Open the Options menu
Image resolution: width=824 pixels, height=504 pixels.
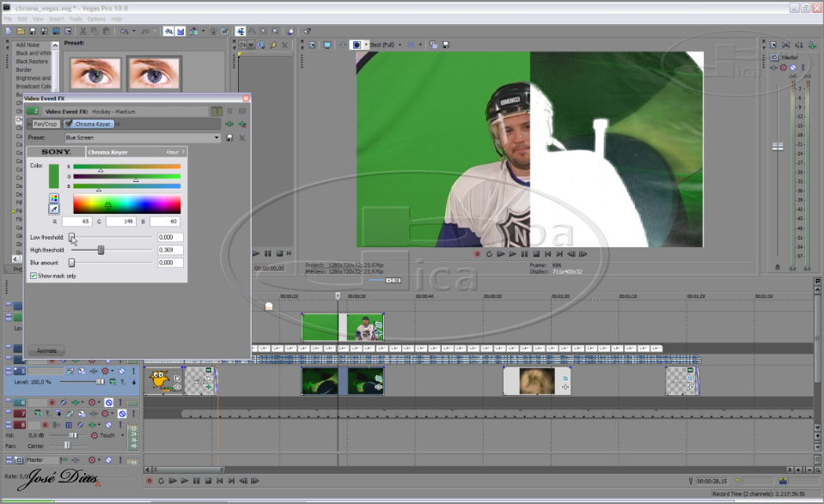tap(96, 19)
